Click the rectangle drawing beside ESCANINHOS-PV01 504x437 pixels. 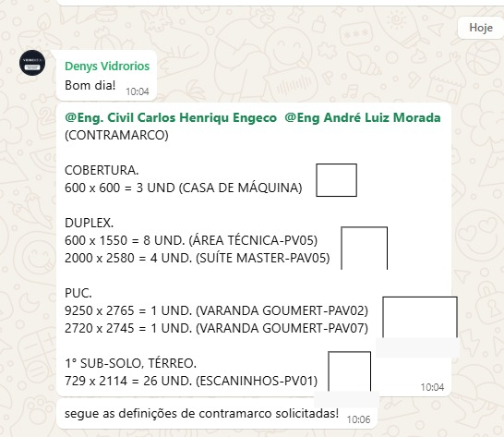tap(350, 370)
